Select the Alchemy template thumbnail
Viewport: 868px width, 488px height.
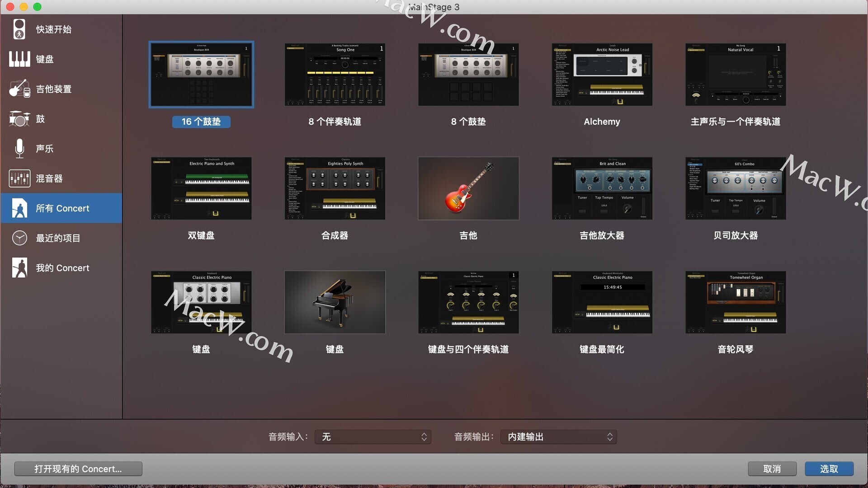602,75
